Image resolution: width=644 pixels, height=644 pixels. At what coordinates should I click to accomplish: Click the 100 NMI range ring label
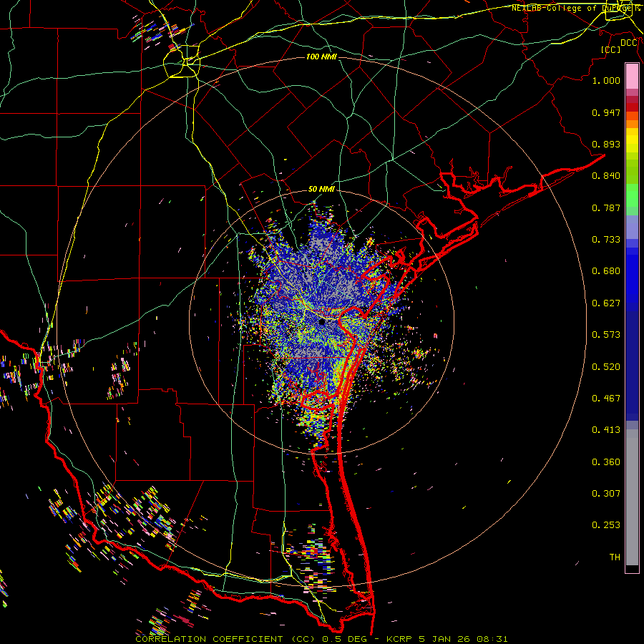click(x=321, y=57)
